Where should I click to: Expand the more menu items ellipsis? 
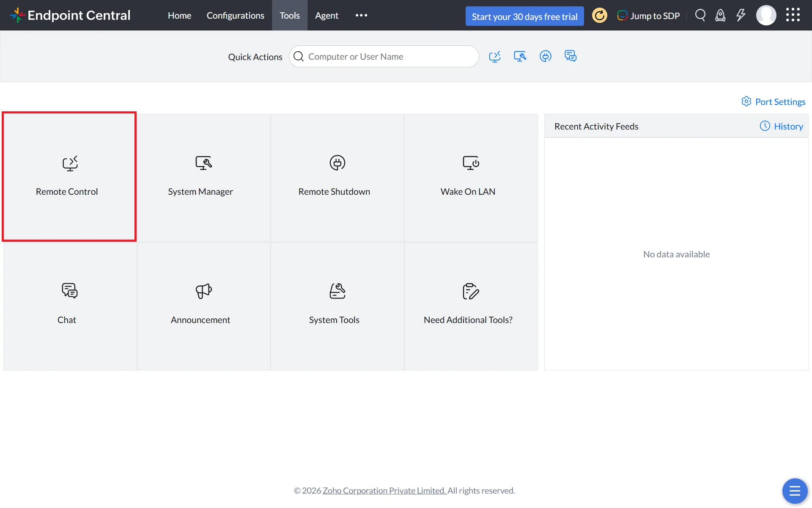tap(361, 15)
